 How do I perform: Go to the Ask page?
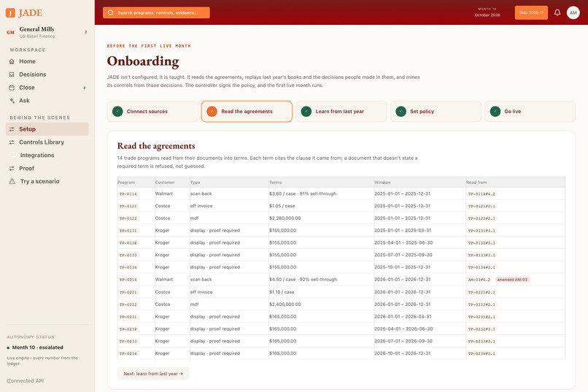pyautogui.click(x=47, y=101)
